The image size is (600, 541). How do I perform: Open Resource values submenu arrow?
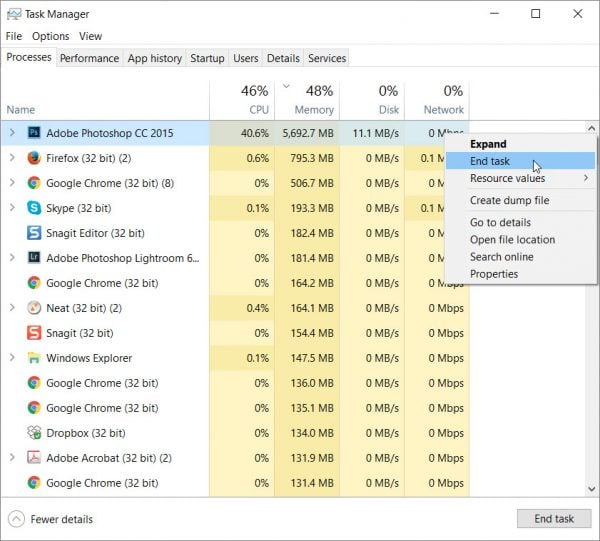[586, 178]
